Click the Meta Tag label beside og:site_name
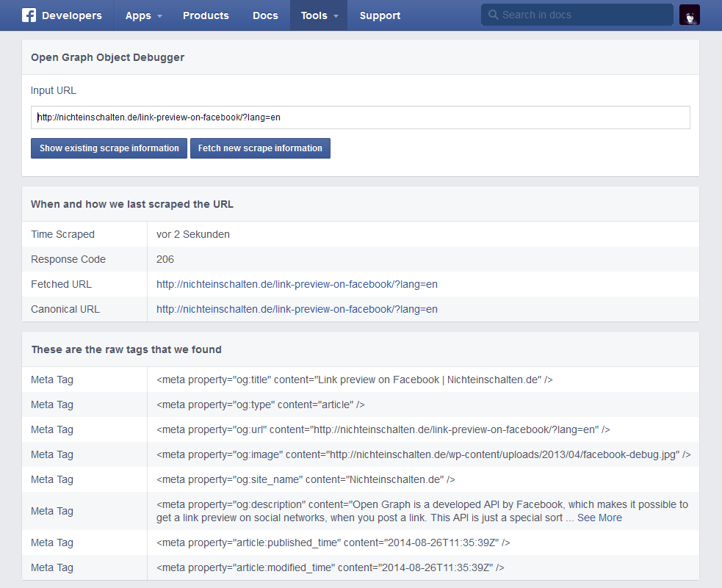The width and height of the screenshot is (722, 588). click(x=52, y=479)
